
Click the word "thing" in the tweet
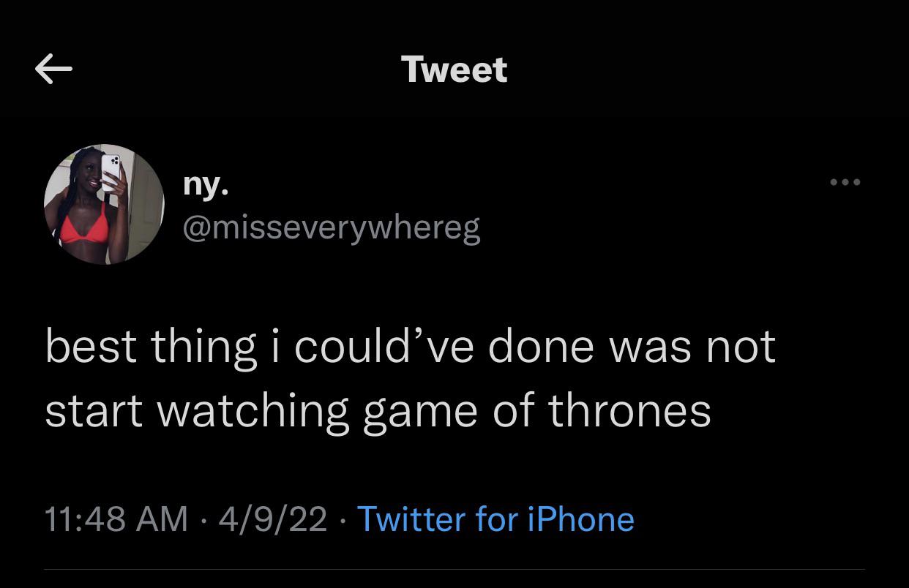(x=204, y=348)
